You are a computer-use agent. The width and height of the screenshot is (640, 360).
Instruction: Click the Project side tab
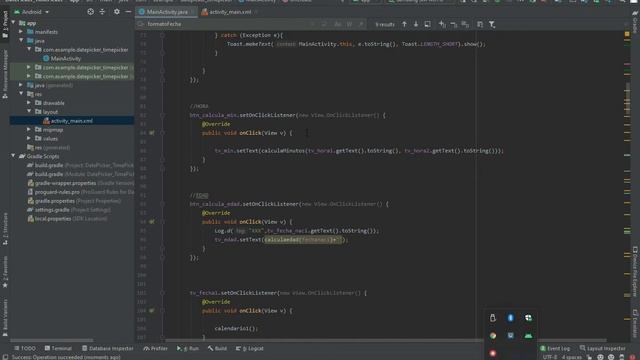click(5, 24)
